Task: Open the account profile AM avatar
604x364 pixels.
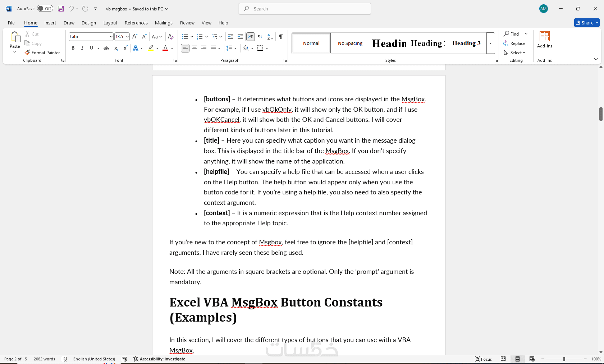Action: (x=544, y=9)
